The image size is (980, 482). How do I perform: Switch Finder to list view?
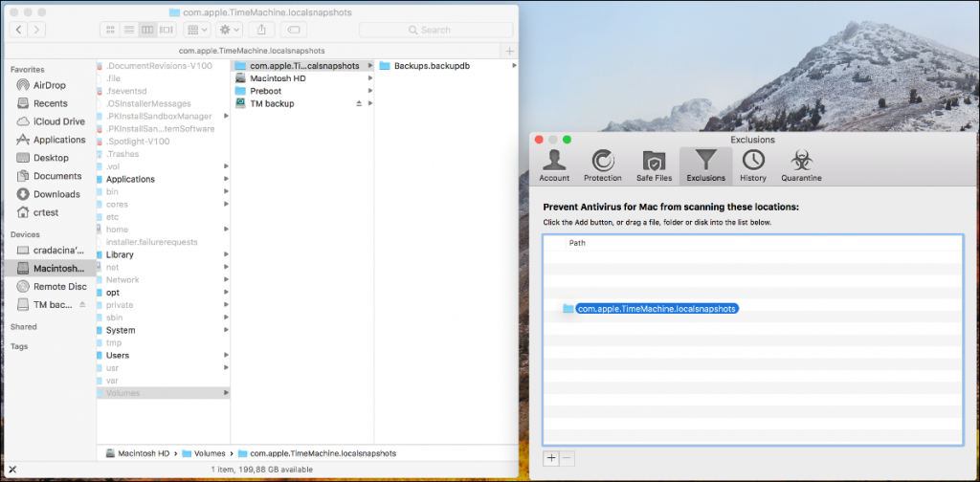129,30
